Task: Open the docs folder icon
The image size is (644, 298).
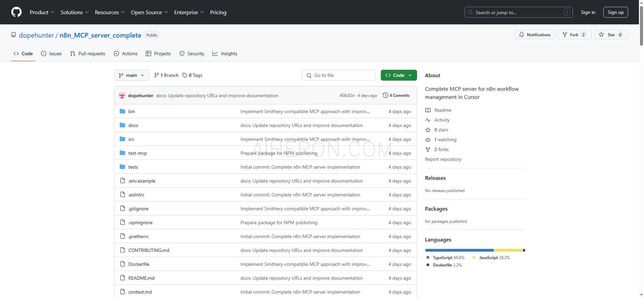Action: 122,125
